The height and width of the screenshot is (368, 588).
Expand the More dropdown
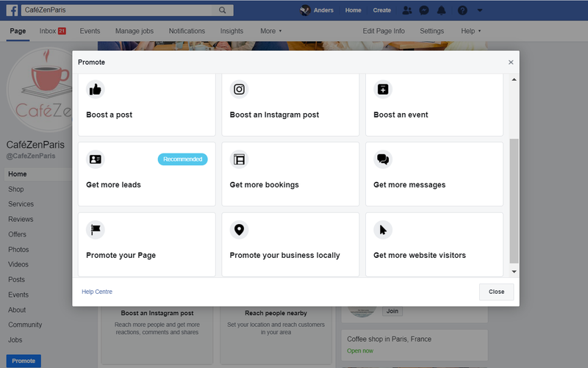(270, 31)
